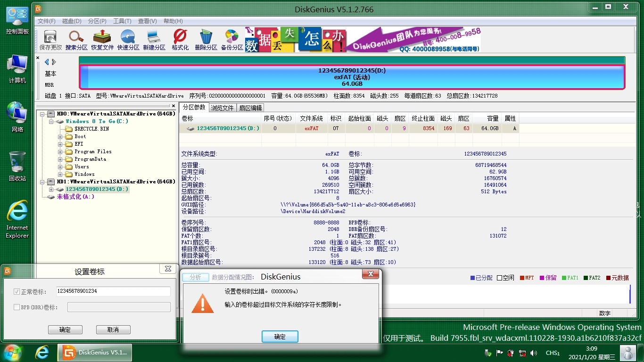Click 确定 in the 设置卷标 dialog
The height and width of the screenshot is (362, 644).
[65, 329]
